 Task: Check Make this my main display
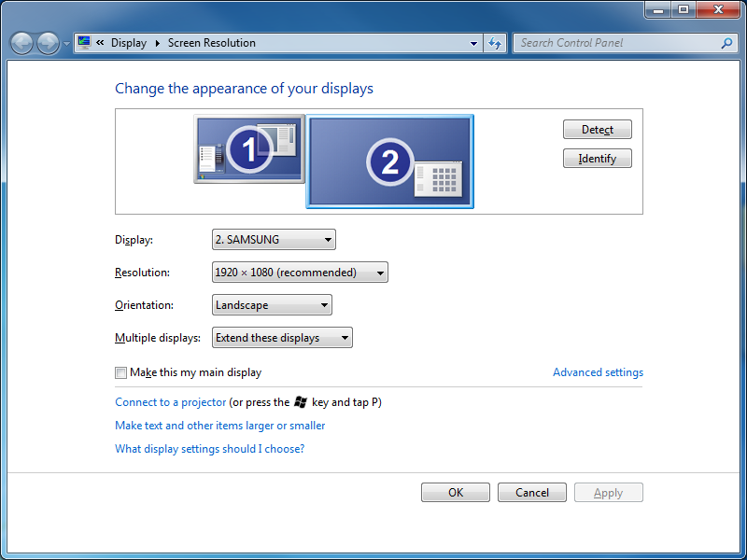pyautogui.click(x=121, y=372)
